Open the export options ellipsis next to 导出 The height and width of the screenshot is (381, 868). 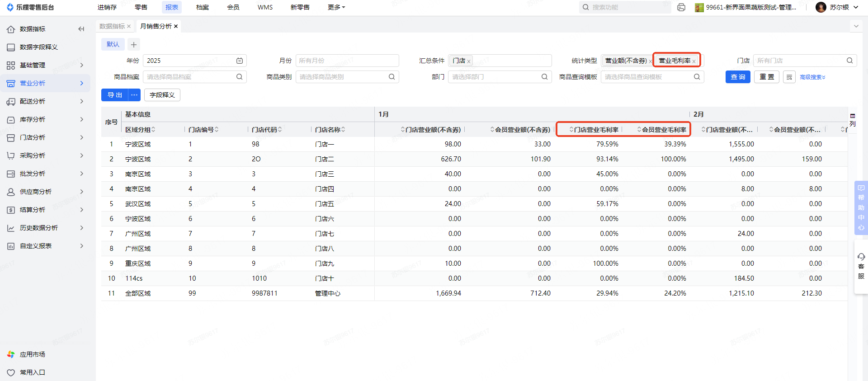click(134, 95)
